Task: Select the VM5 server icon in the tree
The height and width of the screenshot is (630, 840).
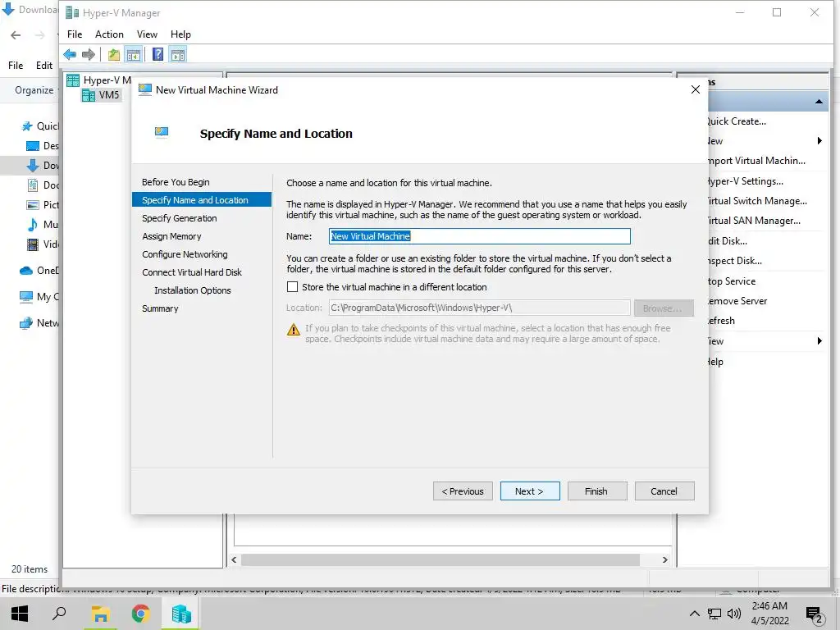Action: [x=89, y=95]
